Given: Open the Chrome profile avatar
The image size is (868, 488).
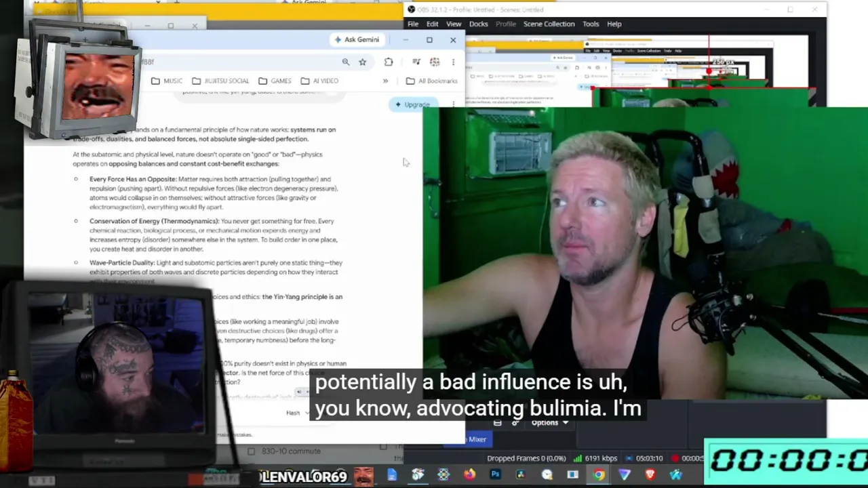Looking at the screenshot, I should pyautogui.click(x=435, y=62).
